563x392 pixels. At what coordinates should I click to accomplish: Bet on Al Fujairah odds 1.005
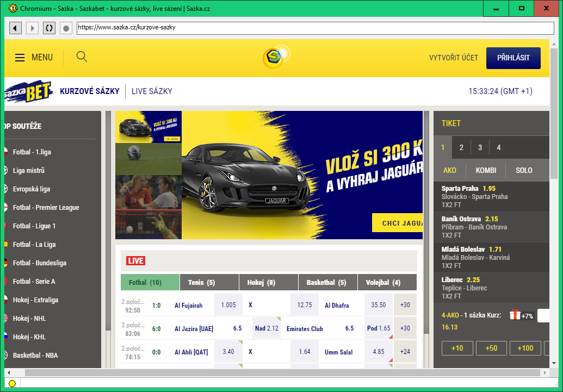[228, 305]
